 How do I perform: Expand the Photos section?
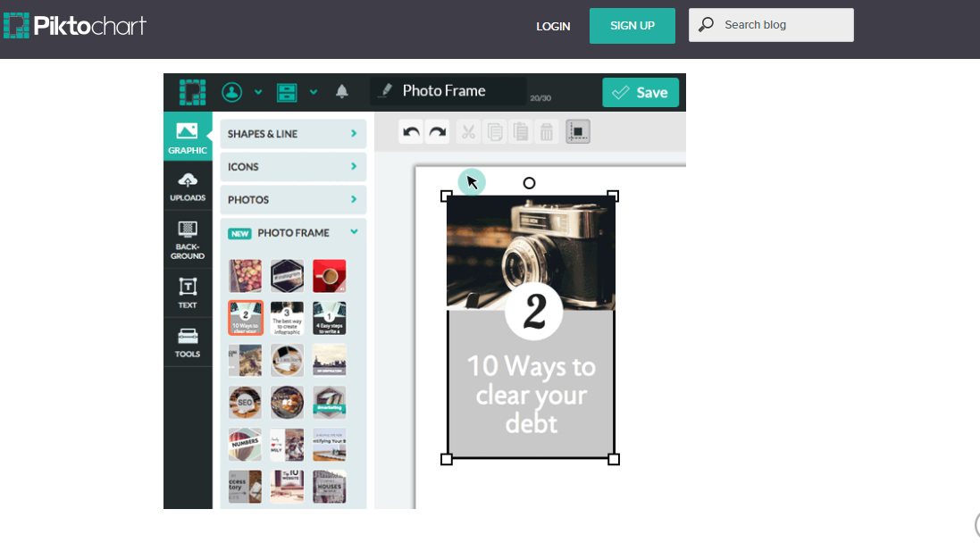pos(293,200)
